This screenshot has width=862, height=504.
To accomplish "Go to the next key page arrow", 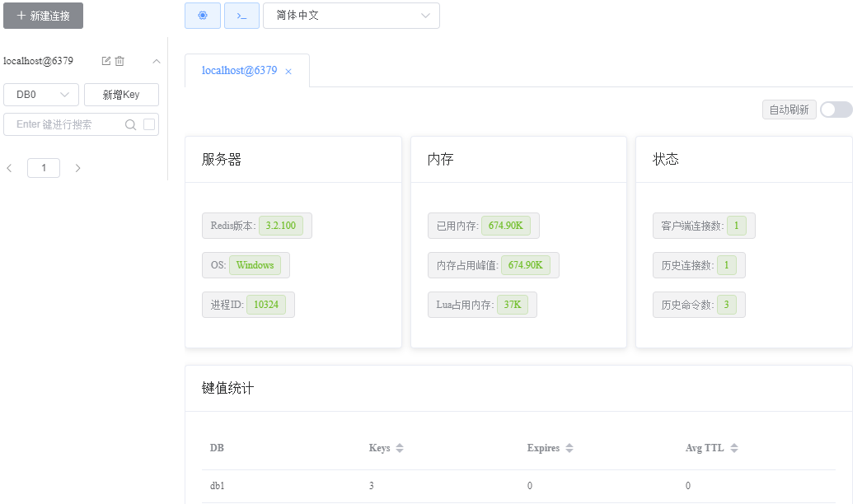I will [x=77, y=167].
